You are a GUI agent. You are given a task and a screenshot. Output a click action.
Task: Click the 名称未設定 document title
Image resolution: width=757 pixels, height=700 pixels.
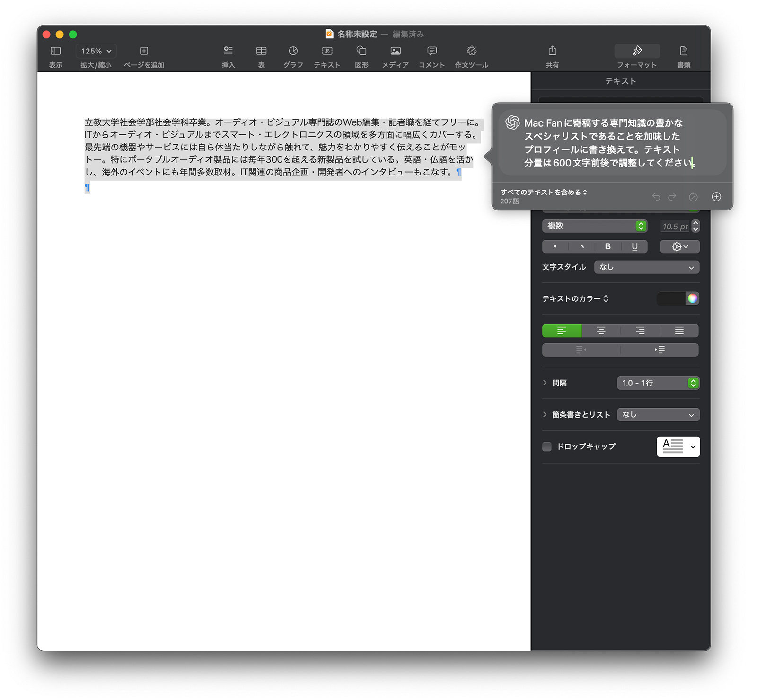coord(357,34)
